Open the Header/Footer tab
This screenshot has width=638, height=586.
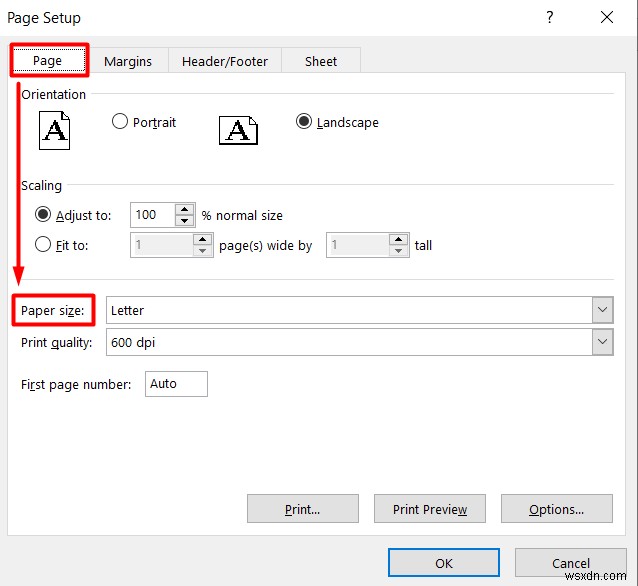pyautogui.click(x=225, y=61)
